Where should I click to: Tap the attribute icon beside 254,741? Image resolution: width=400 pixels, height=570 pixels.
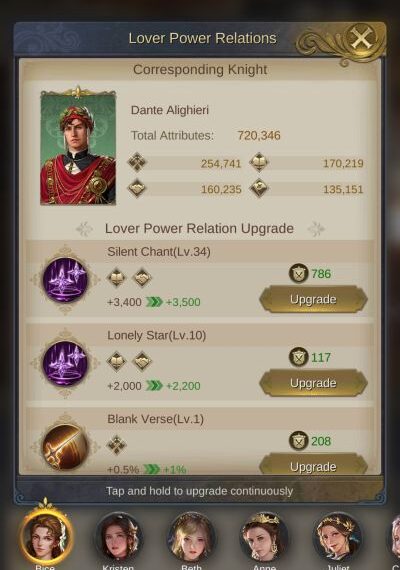click(x=137, y=162)
